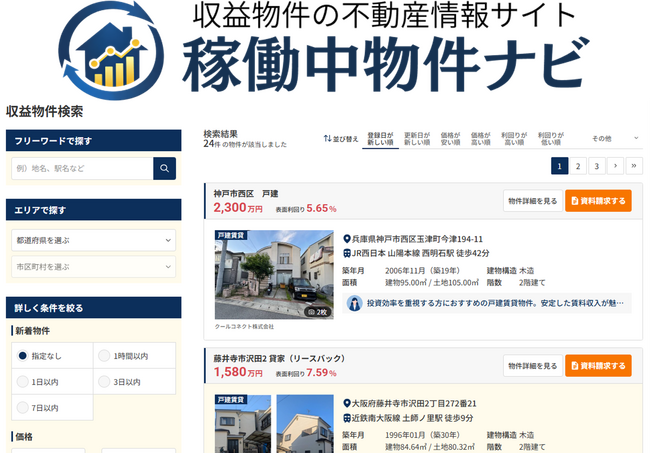Sort by 価格が安い順

(x=450, y=138)
